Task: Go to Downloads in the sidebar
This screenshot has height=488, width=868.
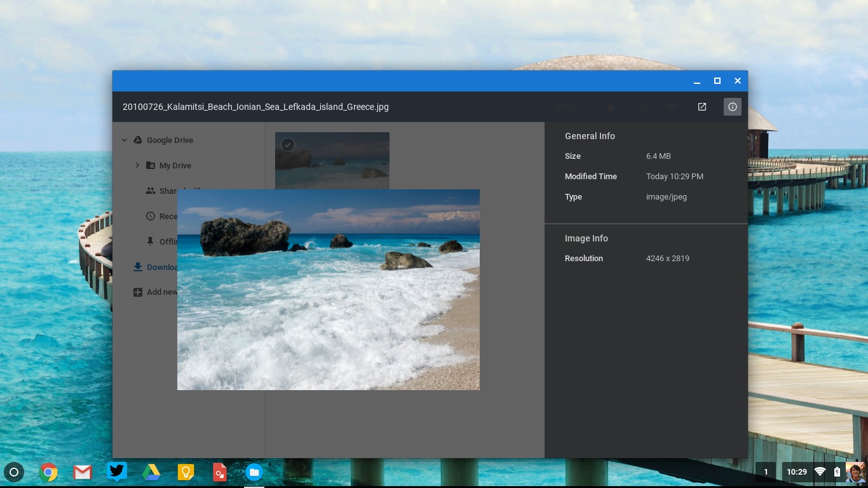Action: tap(163, 267)
